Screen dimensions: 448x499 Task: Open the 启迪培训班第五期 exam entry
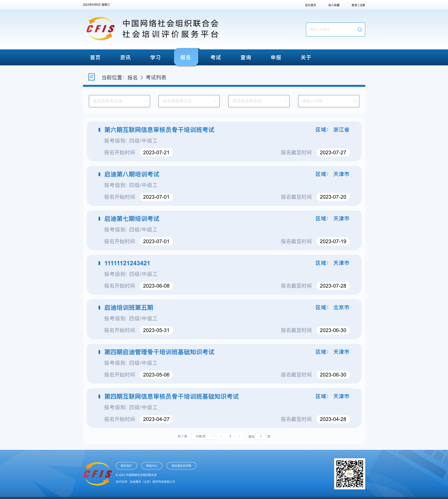click(128, 308)
